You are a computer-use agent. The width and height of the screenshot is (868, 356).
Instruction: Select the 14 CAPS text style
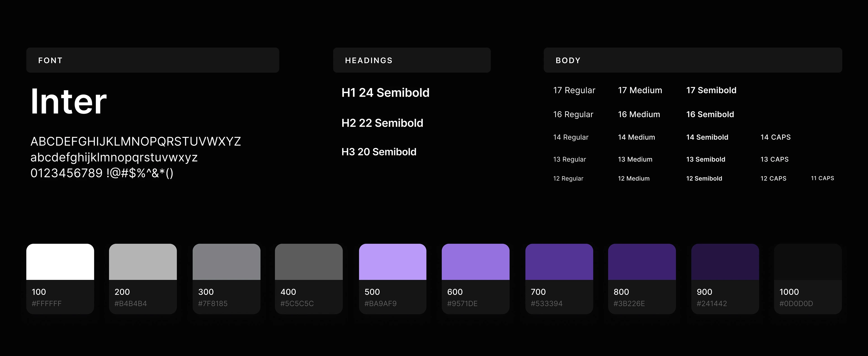point(775,137)
